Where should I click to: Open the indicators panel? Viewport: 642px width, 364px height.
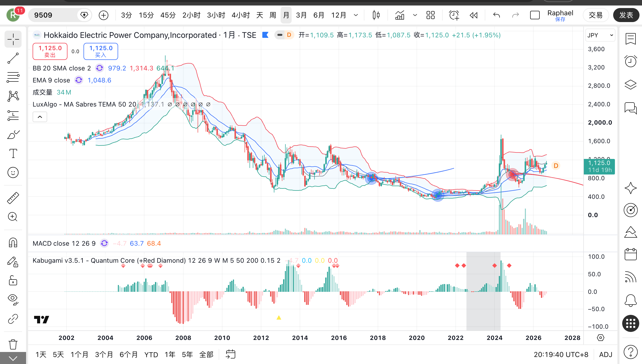(400, 15)
